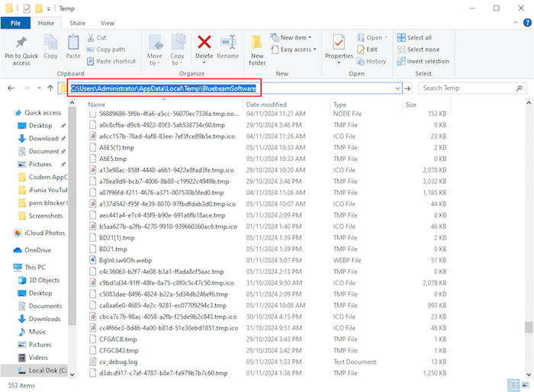Click the Properties checkmark icon
Viewport: 534px width, 392px height.
[339, 42]
